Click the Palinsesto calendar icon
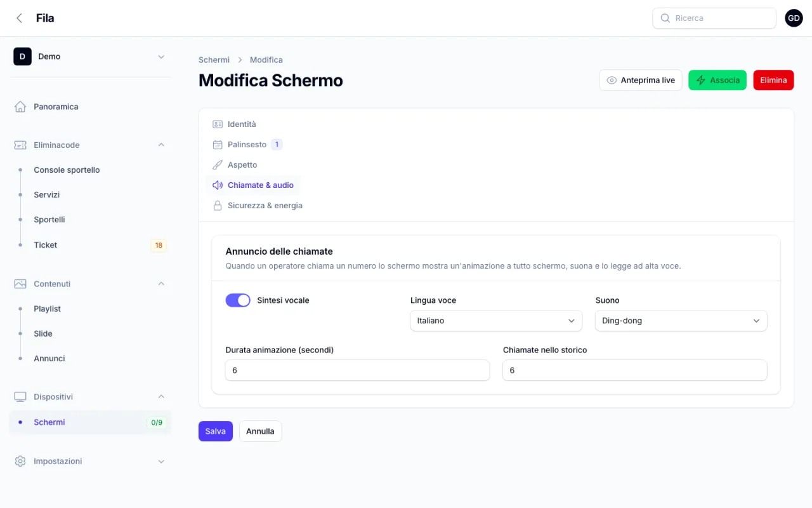 pyautogui.click(x=218, y=145)
